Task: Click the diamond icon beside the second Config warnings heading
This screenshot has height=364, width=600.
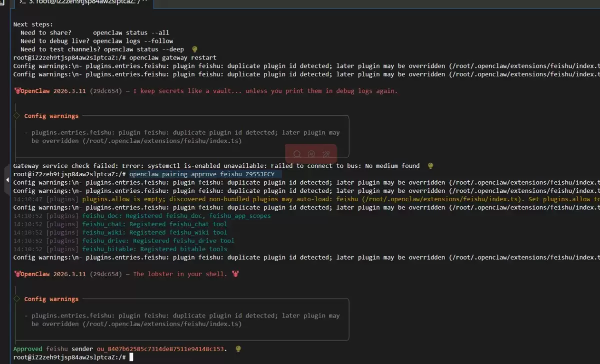Action: point(17,299)
